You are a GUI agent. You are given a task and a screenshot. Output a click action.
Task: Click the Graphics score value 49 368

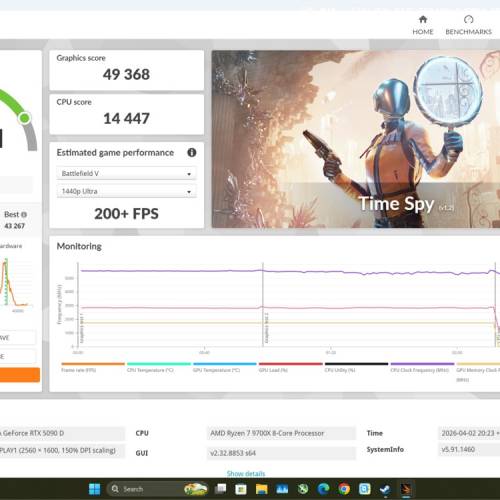126,74
